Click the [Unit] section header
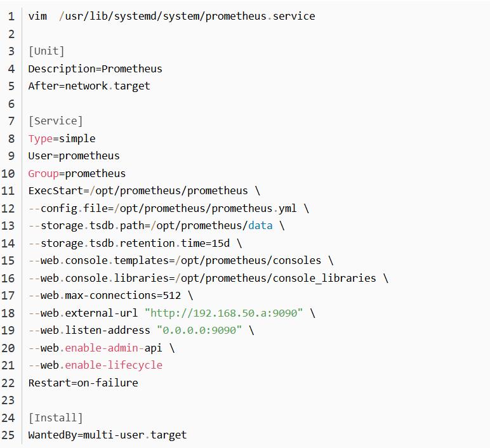 point(46,51)
